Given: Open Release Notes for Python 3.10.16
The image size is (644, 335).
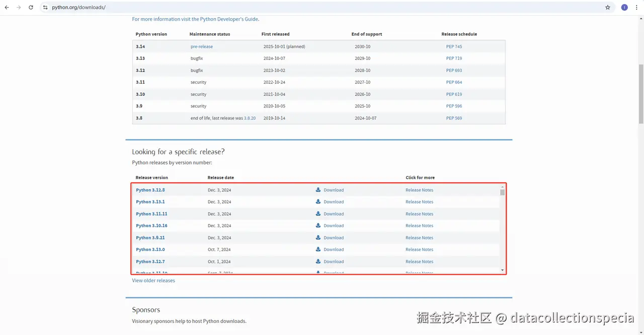Looking at the screenshot, I should click(419, 226).
